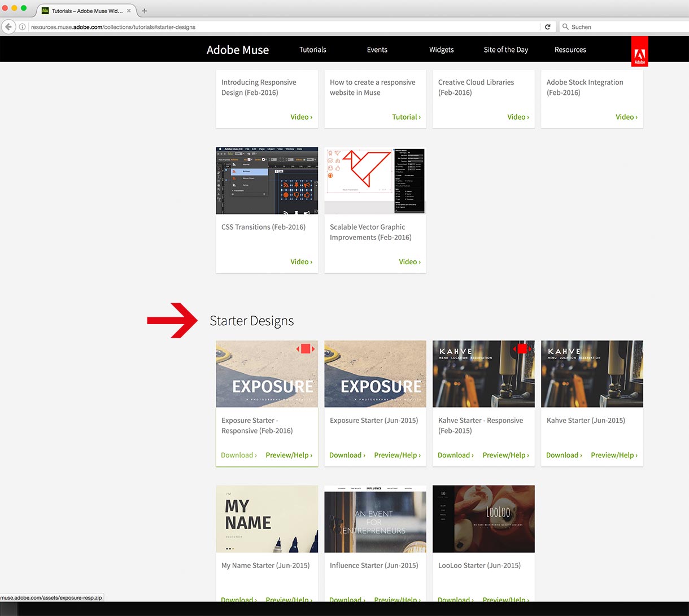Open Video link for CSS Transitions

point(302,261)
